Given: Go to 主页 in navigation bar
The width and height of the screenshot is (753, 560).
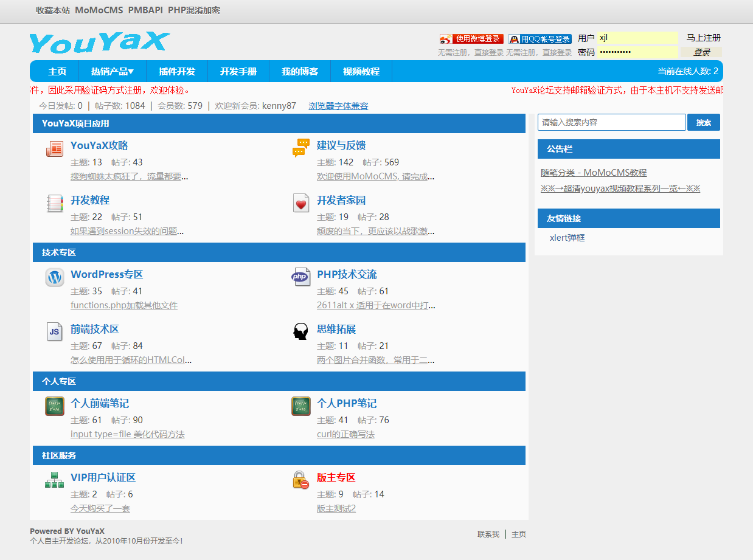Looking at the screenshot, I should click(x=57, y=71).
